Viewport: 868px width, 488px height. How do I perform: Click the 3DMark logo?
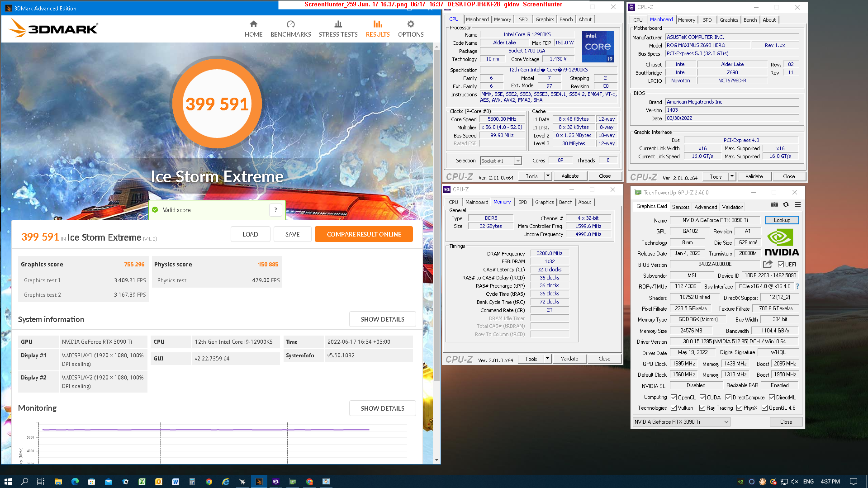pos(53,28)
